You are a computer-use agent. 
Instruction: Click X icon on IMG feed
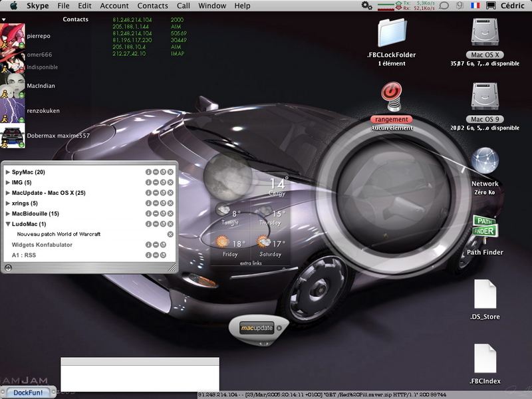click(x=170, y=182)
